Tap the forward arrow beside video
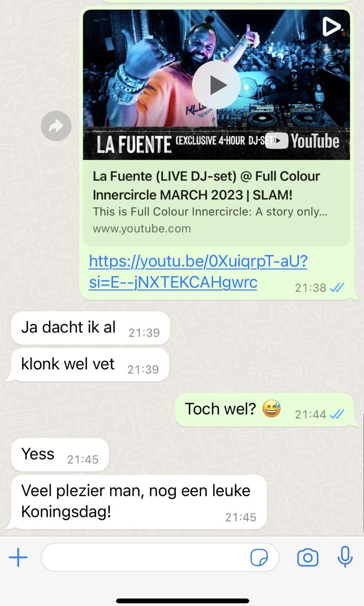Image resolution: width=364 pixels, height=606 pixels. 56,126
